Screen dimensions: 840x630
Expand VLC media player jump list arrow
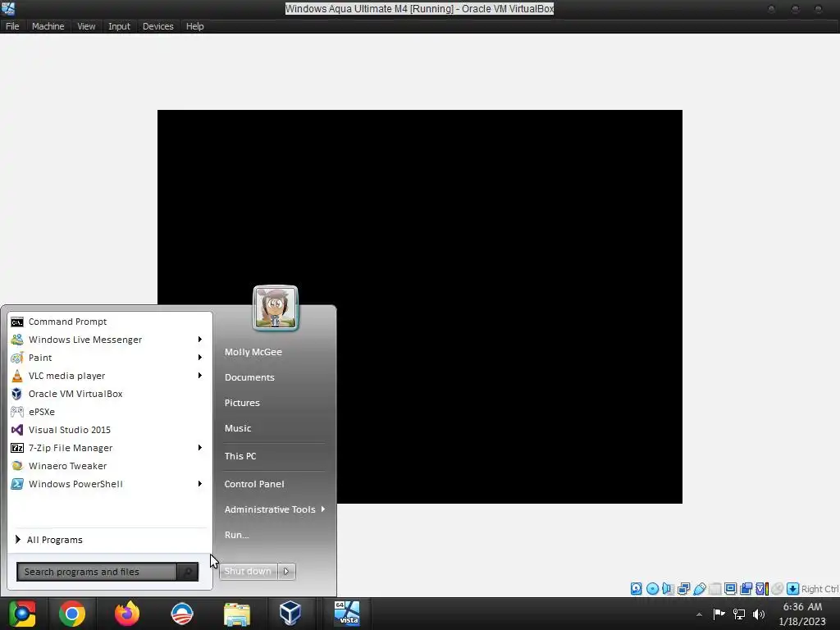click(200, 376)
